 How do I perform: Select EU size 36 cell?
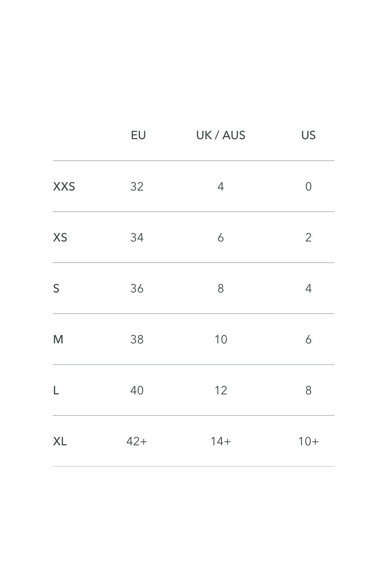[137, 289]
